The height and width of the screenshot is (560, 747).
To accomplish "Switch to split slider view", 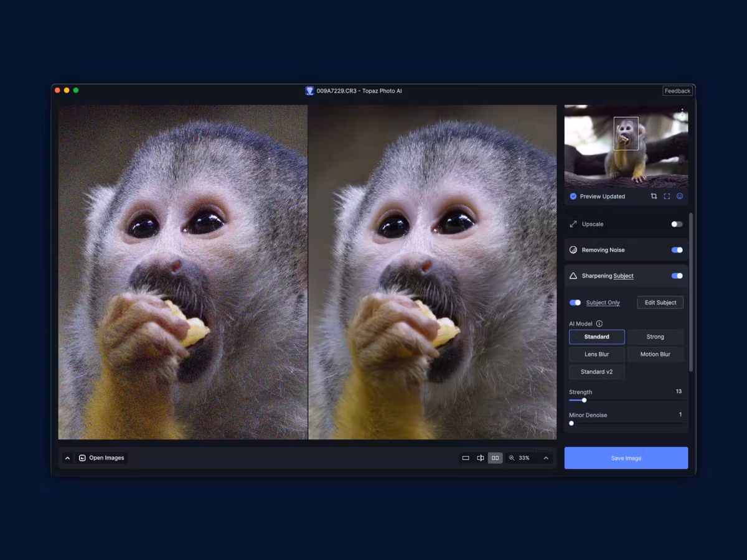I will pos(481,458).
